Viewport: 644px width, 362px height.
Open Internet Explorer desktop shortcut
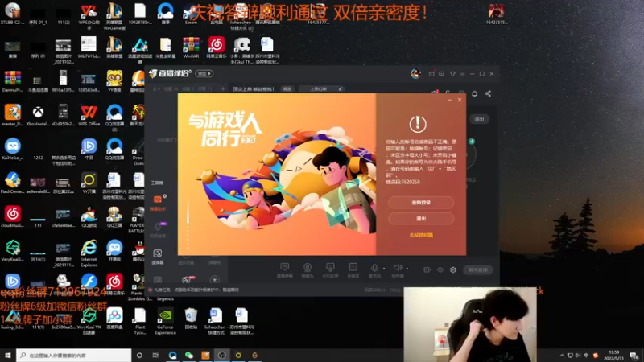(89, 253)
